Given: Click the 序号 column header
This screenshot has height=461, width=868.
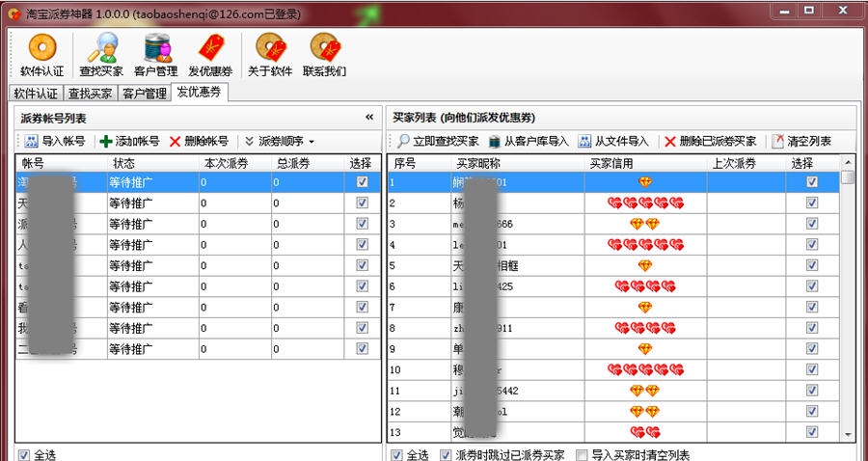Looking at the screenshot, I should [x=420, y=163].
